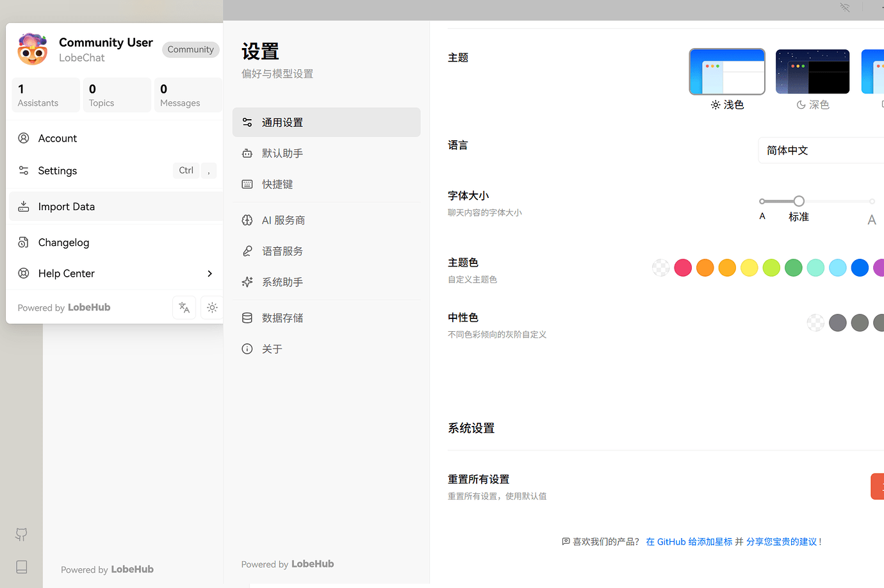
Task: Select the dark blue theme color swatch
Action: 860,268
